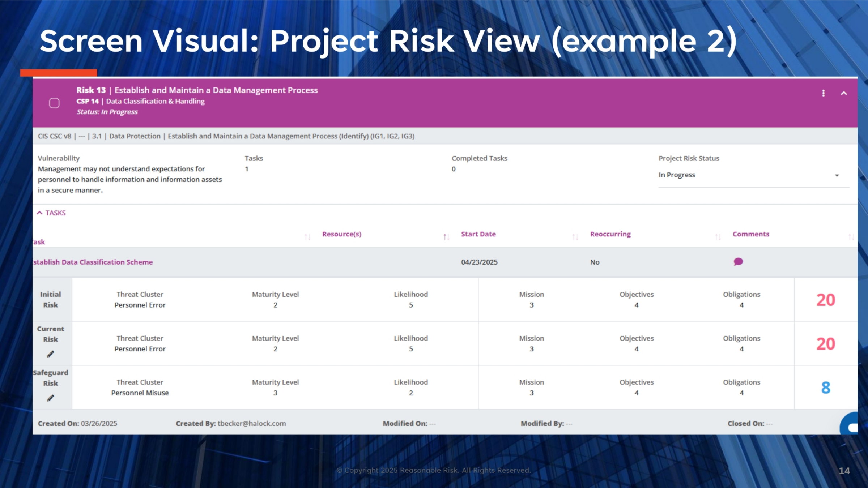Click the Reoccurring value No
This screenshot has width=868, height=488.
coord(595,262)
